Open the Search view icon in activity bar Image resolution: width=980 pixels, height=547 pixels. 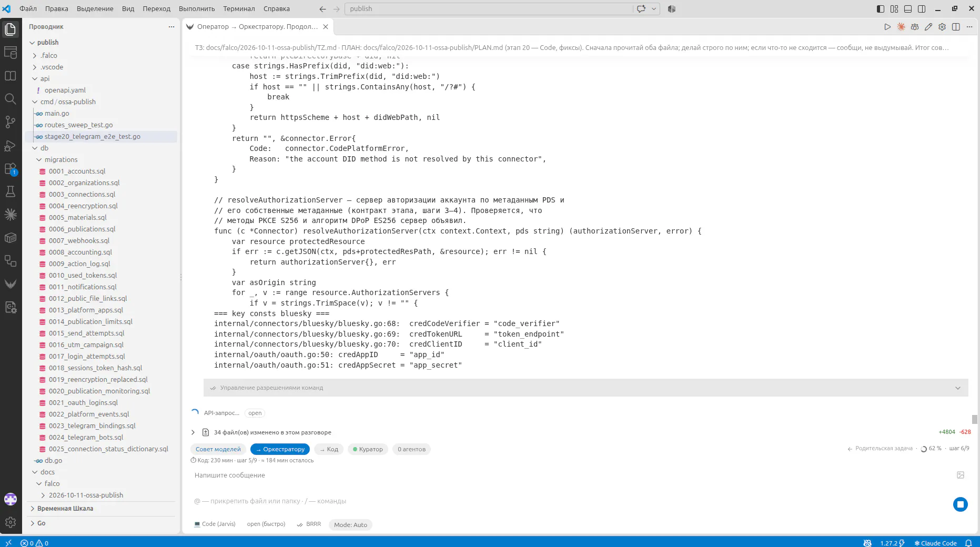(x=11, y=99)
